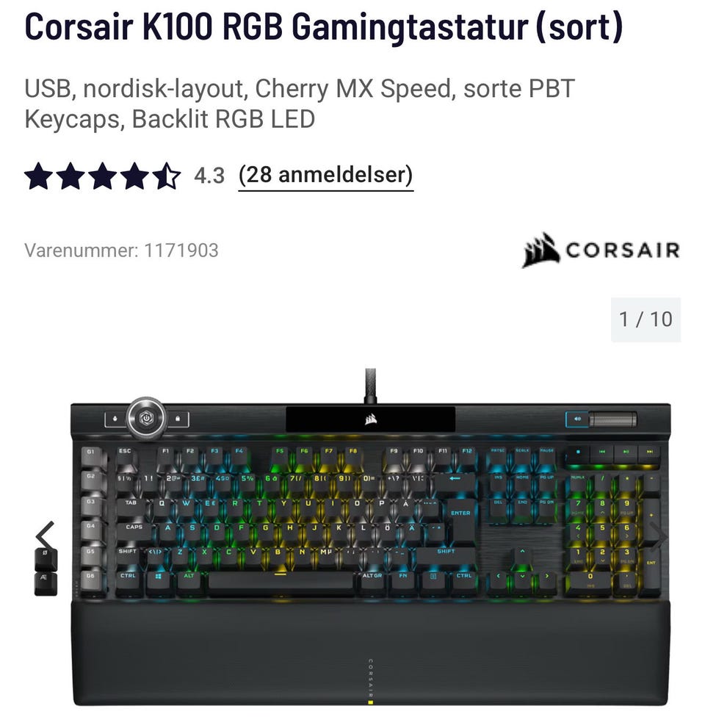Click the 1 / 10 image counter
Screen dimensions: 705x728
pyautogui.click(x=646, y=320)
